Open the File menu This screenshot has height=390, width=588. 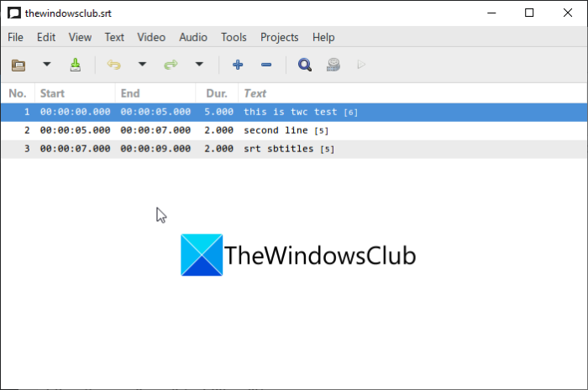coord(15,37)
